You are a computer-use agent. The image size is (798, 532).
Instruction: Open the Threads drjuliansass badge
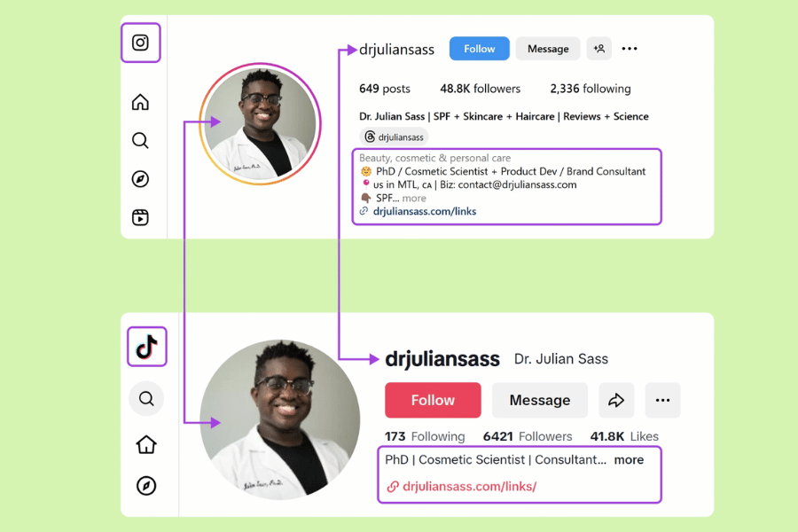coord(395,137)
